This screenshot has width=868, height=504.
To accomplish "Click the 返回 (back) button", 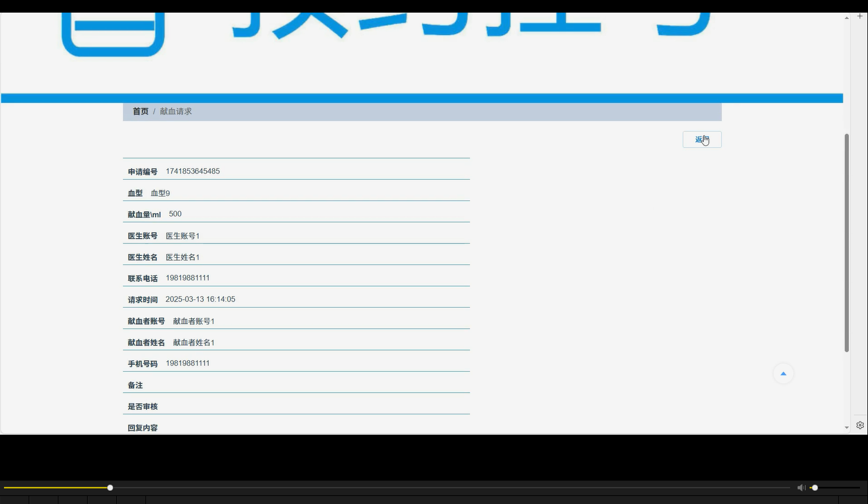I will [x=702, y=140].
